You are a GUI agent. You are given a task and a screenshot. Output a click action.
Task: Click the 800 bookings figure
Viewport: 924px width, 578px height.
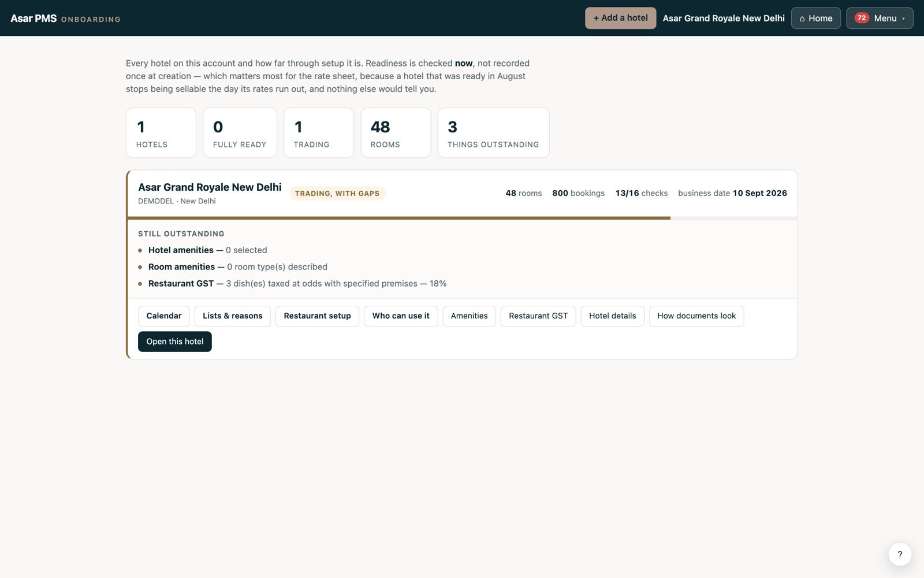click(578, 193)
